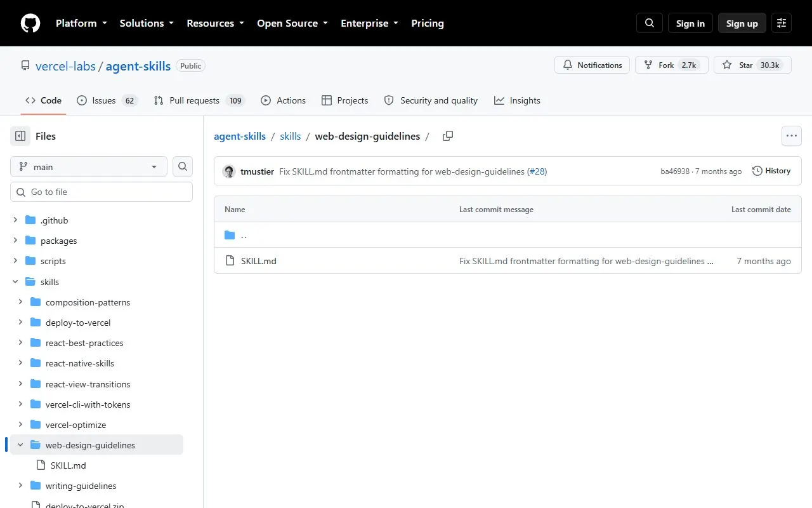The image size is (812, 508).
Task: Select the scripts folder icon
Action: (x=30, y=261)
